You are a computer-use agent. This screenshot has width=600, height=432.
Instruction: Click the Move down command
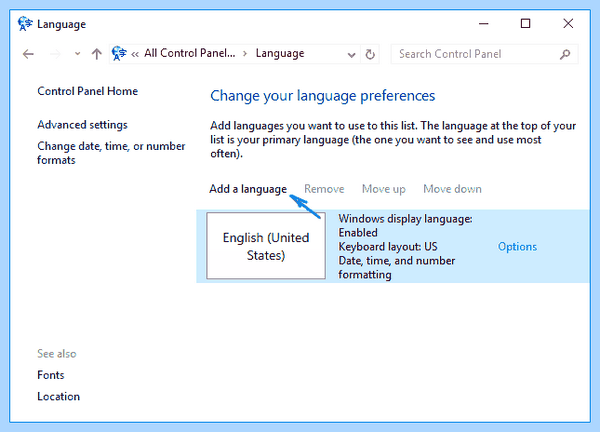pos(452,189)
